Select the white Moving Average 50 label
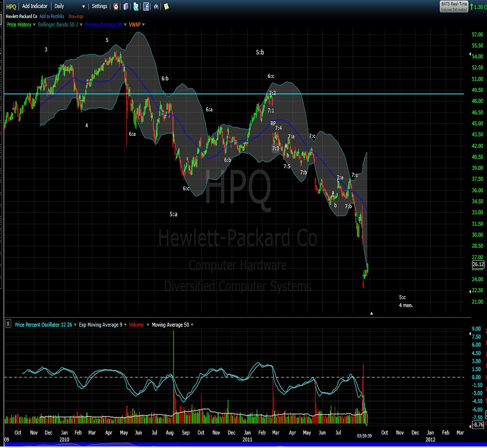Screen dimensions: 487x448 point(170,325)
